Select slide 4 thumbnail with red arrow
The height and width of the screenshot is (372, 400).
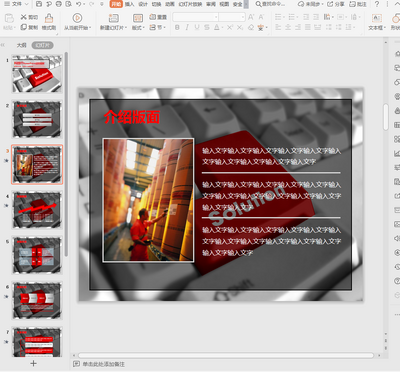click(37, 210)
